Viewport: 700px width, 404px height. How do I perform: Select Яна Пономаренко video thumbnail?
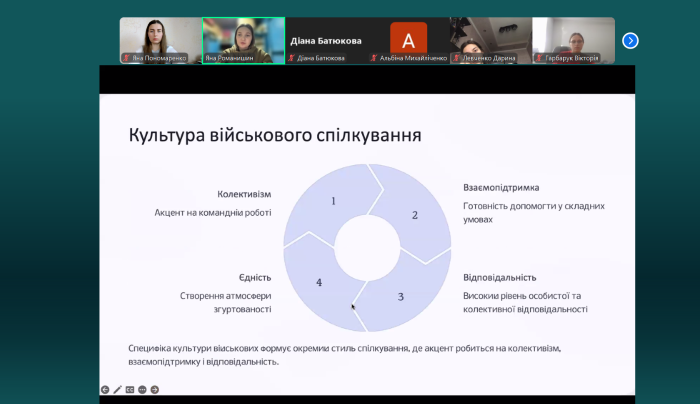(x=160, y=38)
